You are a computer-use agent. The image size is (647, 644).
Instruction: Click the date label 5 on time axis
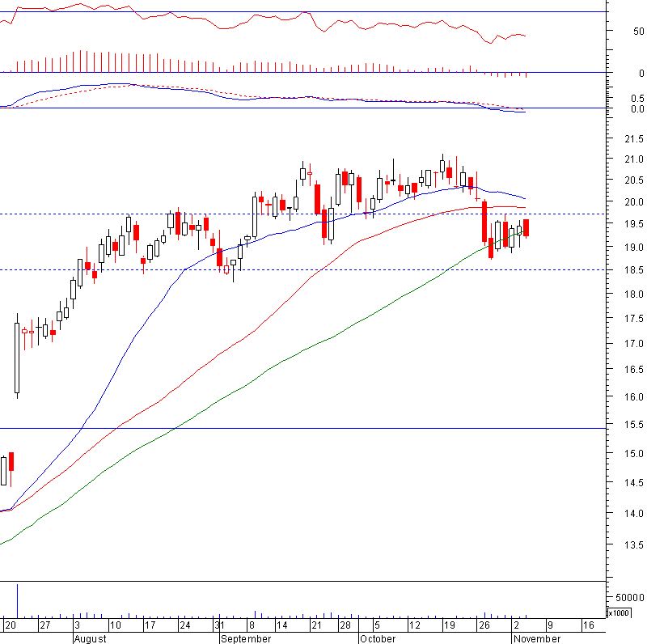[x=377, y=625]
